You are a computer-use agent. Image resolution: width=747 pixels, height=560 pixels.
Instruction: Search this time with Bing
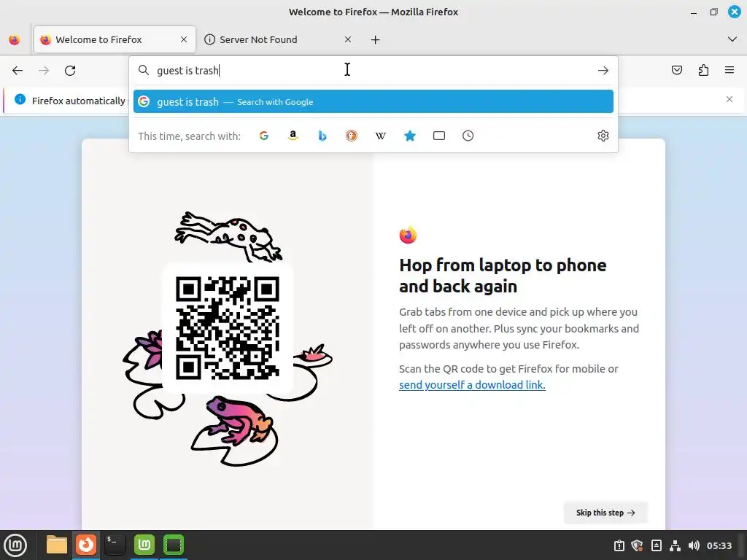[322, 136]
